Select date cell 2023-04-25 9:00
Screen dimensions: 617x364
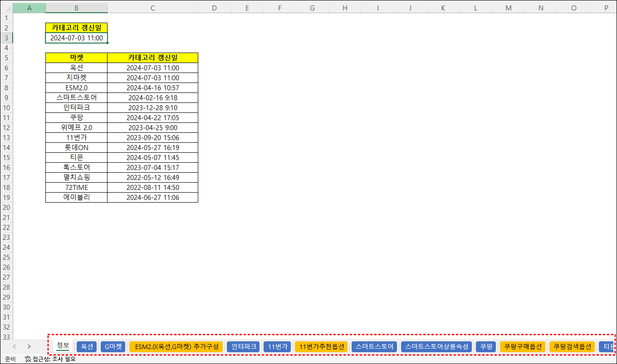tap(152, 127)
